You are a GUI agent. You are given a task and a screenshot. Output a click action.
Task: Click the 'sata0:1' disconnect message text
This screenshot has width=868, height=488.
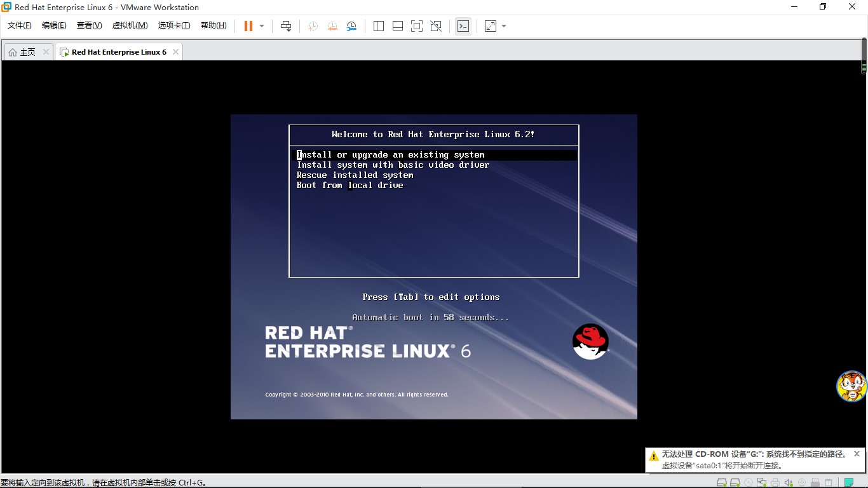[x=722, y=465]
